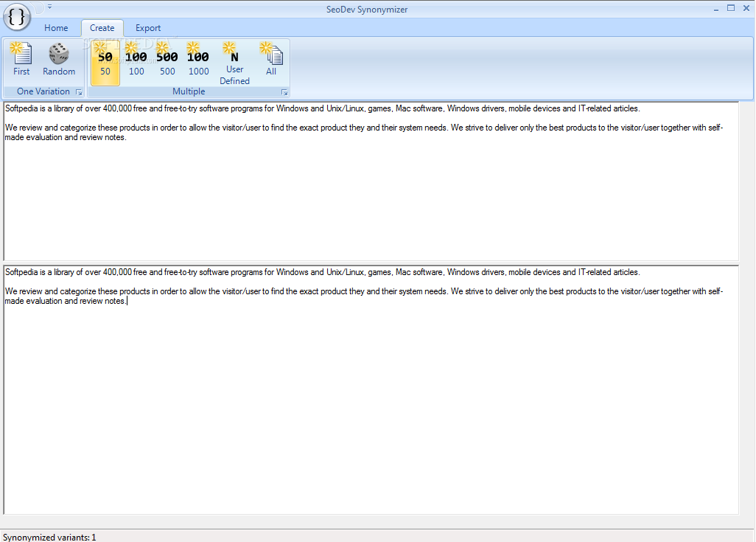This screenshot has width=756, height=542.
Task: Switch to the Home tab
Action: coord(56,28)
